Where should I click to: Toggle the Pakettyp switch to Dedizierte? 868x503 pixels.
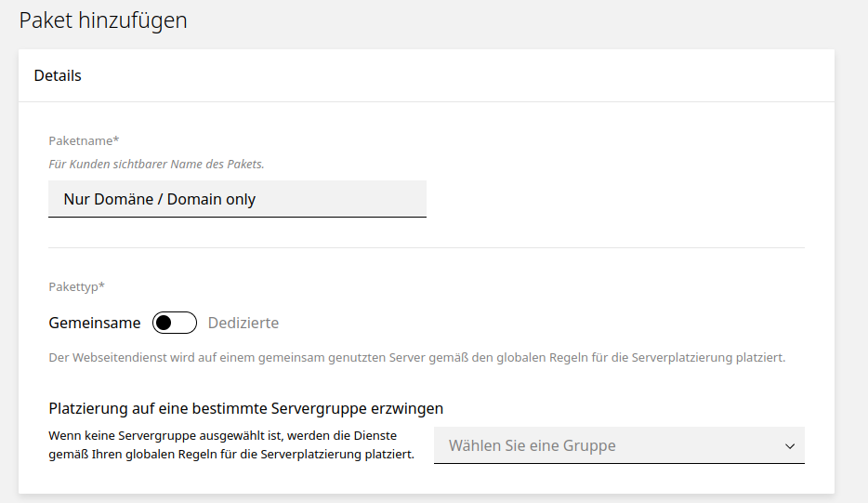pyautogui.click(x=175, y=323)
